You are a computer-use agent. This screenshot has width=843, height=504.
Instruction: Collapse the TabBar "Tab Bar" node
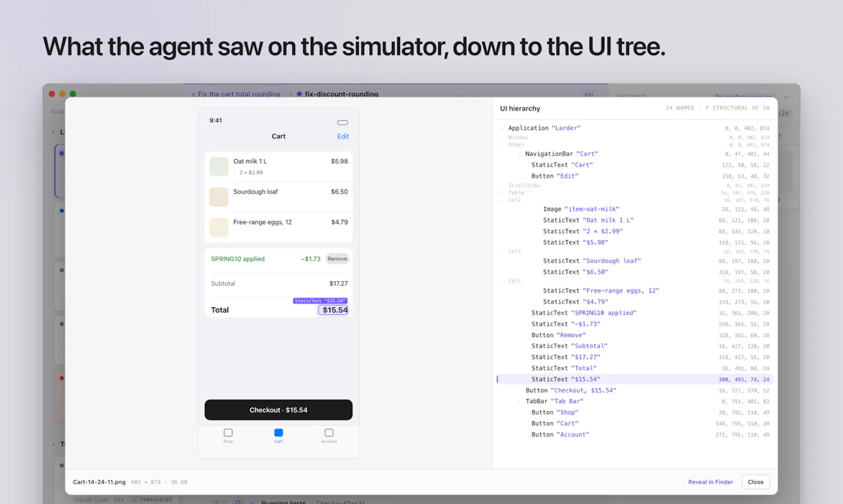pos(519,401)
